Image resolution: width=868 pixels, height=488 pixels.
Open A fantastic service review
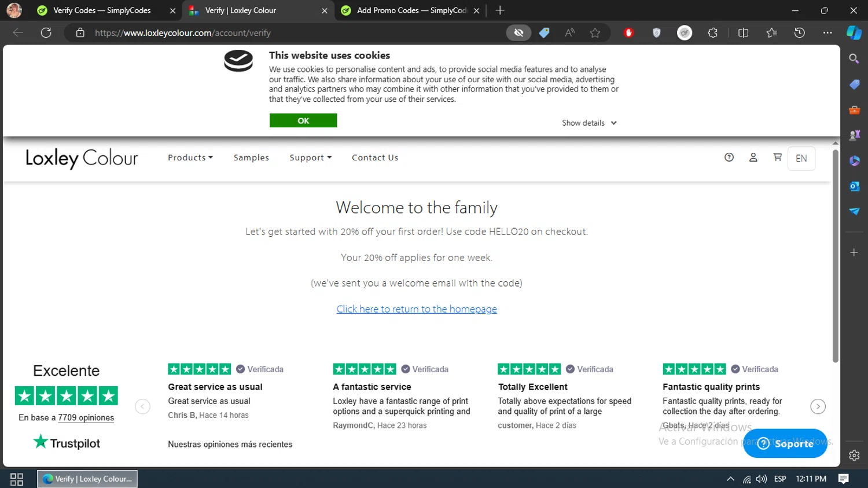coord(372,387)
